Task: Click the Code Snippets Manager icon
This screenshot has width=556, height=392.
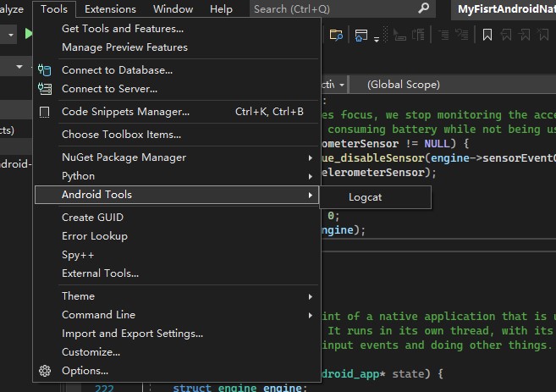Action: [44, 112]
